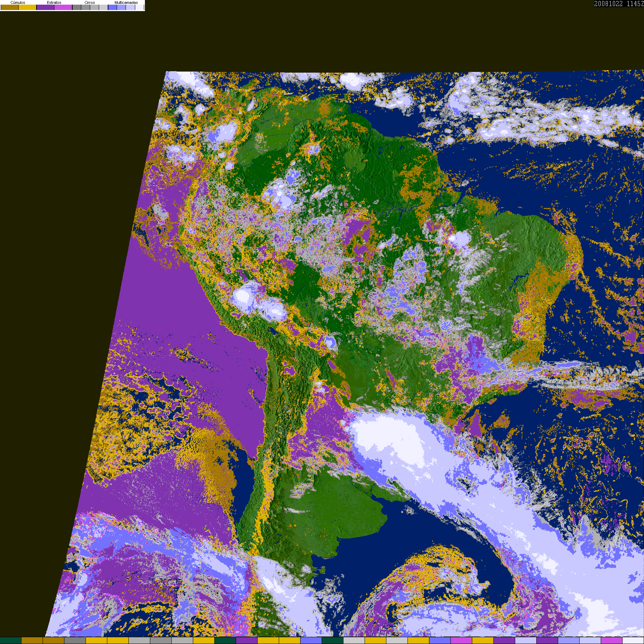Screen dimensions: 644x644
Task: Select the yellow Cúmulos legend swatch
Action: (x=28, y=8)
